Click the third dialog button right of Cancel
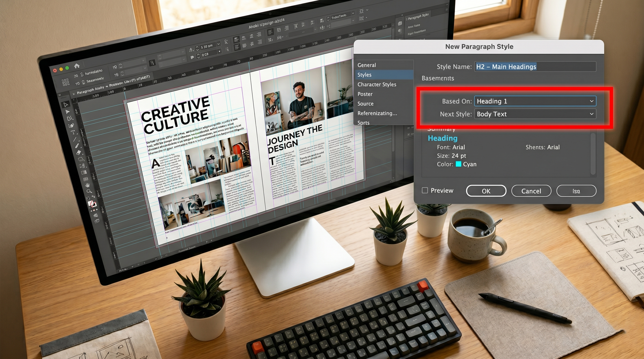Screen dimensions: 644x359 (x=576, y=191)
